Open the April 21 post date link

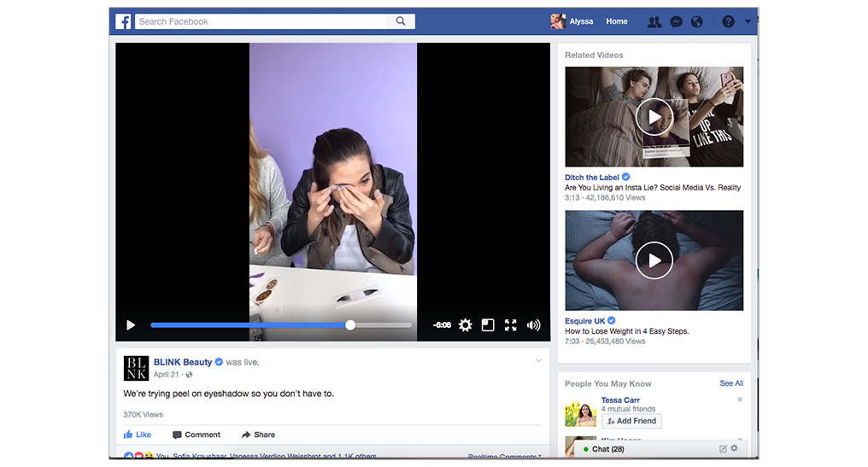pyautogui.click(x=166, y=375)
